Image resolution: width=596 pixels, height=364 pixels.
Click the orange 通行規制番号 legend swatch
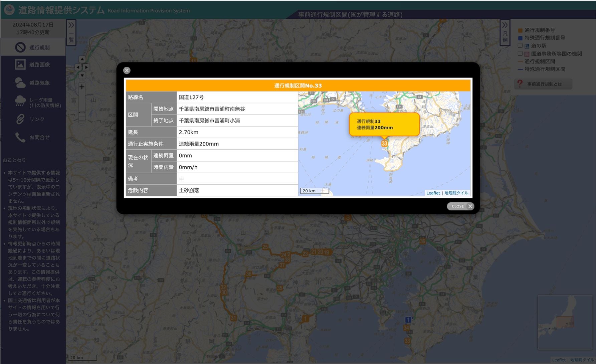520,30
